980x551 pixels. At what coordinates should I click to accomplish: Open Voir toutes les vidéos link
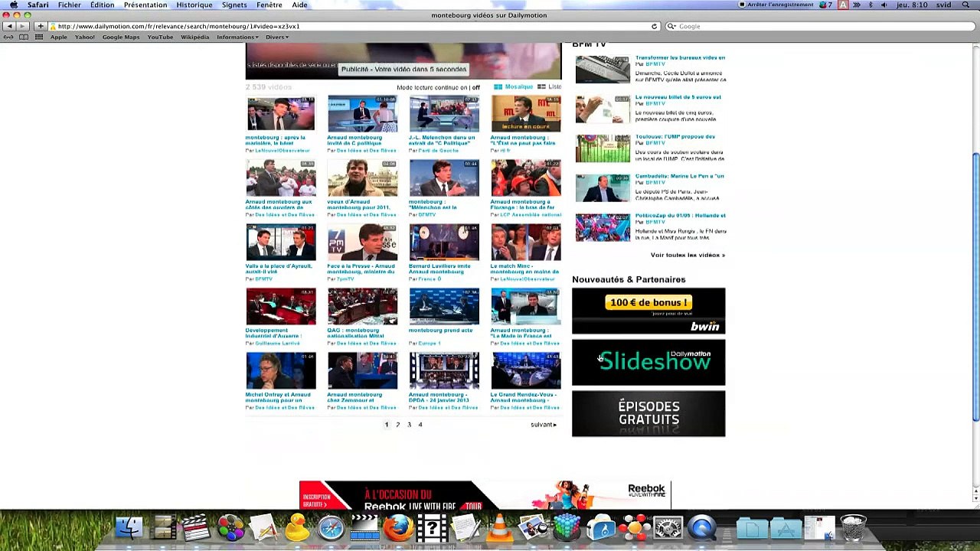click(688, 255)
